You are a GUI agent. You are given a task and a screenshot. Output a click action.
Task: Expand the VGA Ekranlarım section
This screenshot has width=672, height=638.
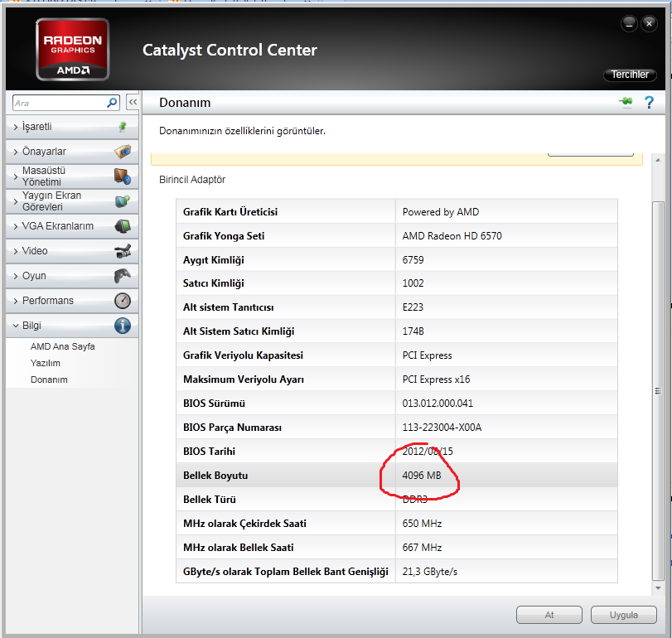[x=72, y=226]
